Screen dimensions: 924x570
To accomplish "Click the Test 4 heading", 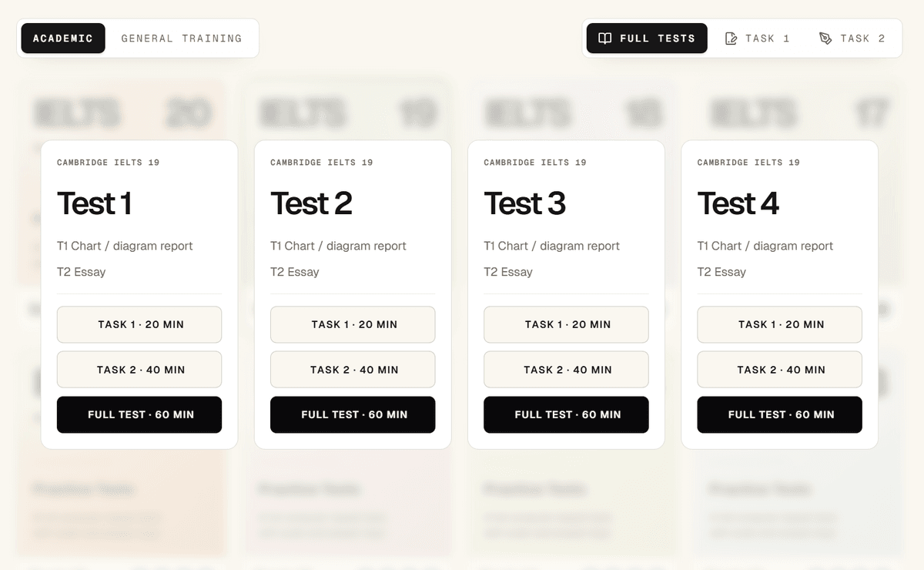I will [x=738, y=204].
